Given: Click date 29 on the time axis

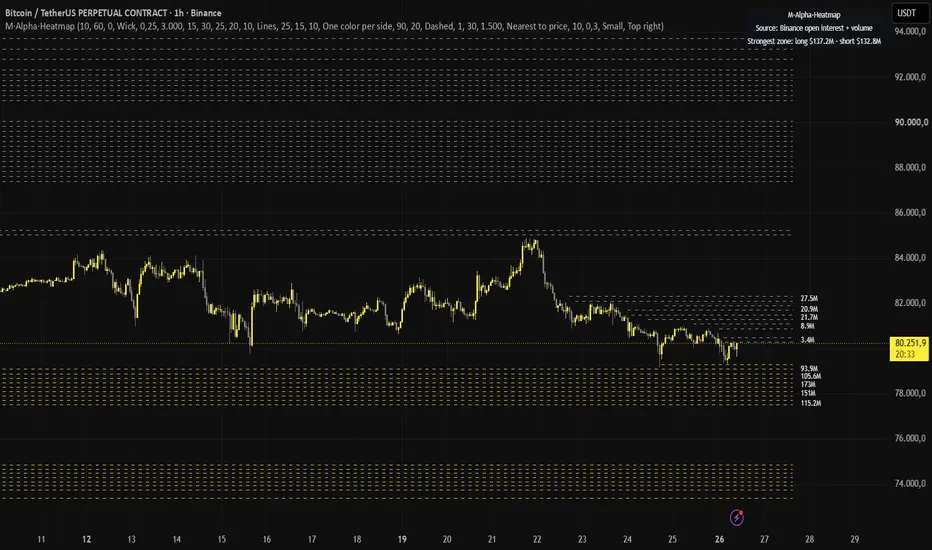Looking at the screenshot, I should pos(854,539).
